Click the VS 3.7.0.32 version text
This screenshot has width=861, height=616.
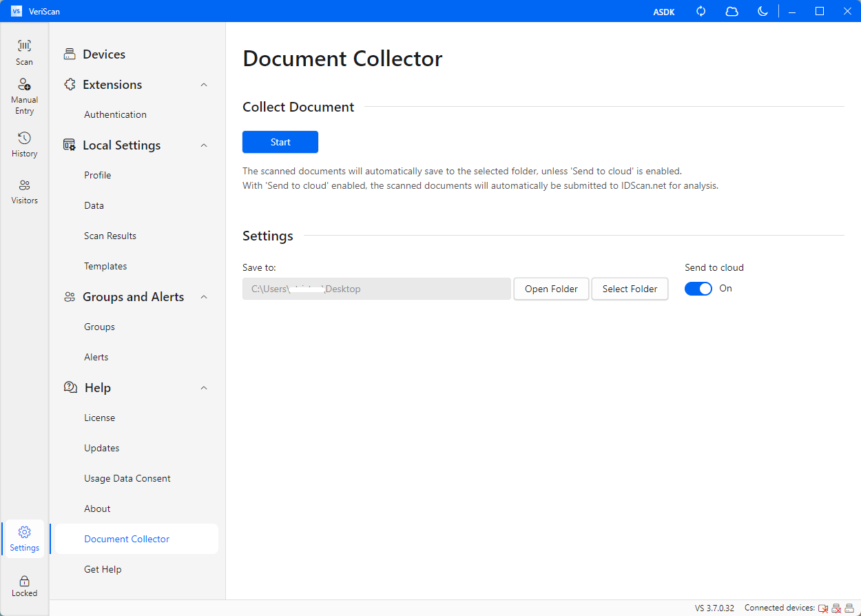(714, 608)
